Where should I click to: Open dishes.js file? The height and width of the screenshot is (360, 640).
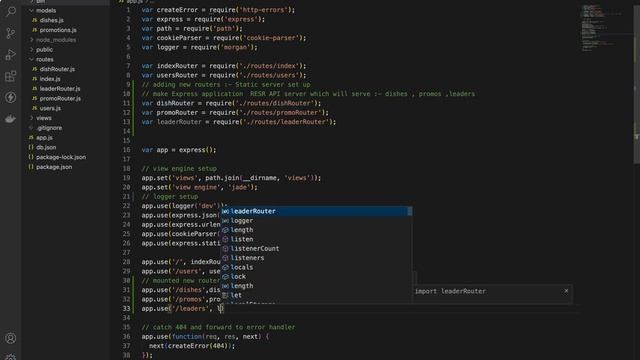click(51, 20)
